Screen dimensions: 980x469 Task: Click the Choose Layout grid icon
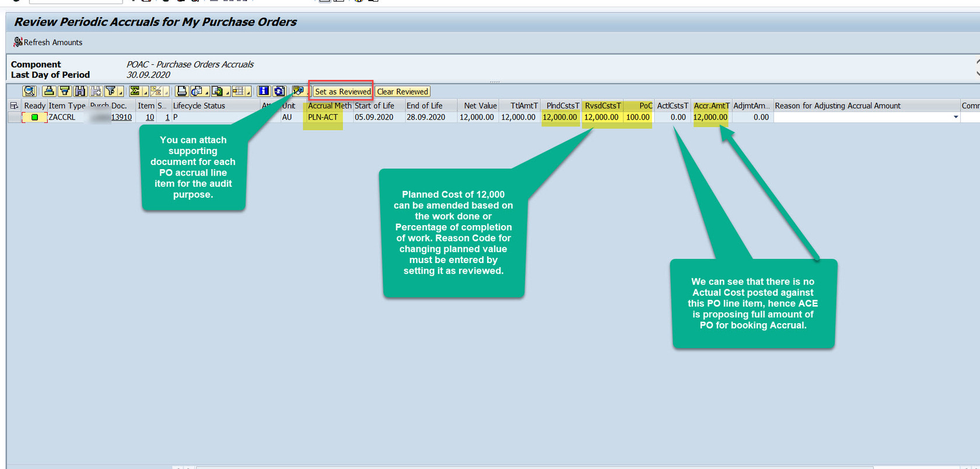pyautogui.click(x=238, y=91)
